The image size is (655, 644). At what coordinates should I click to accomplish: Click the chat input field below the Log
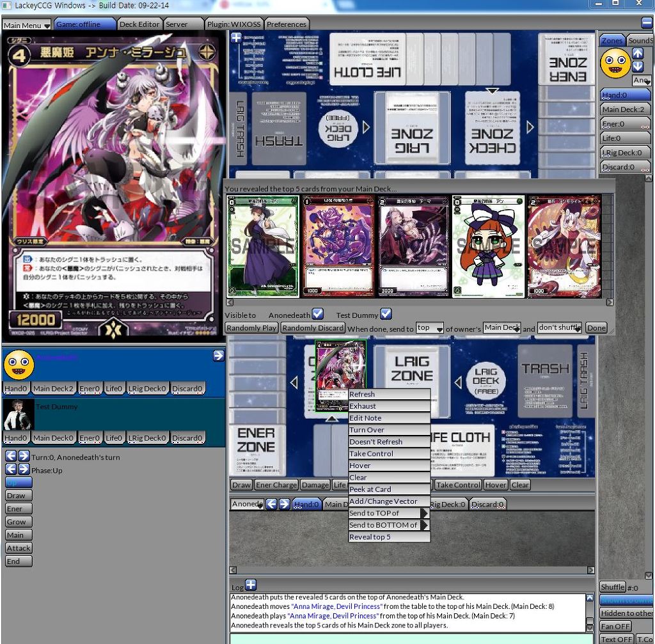(x=411, y=639)
